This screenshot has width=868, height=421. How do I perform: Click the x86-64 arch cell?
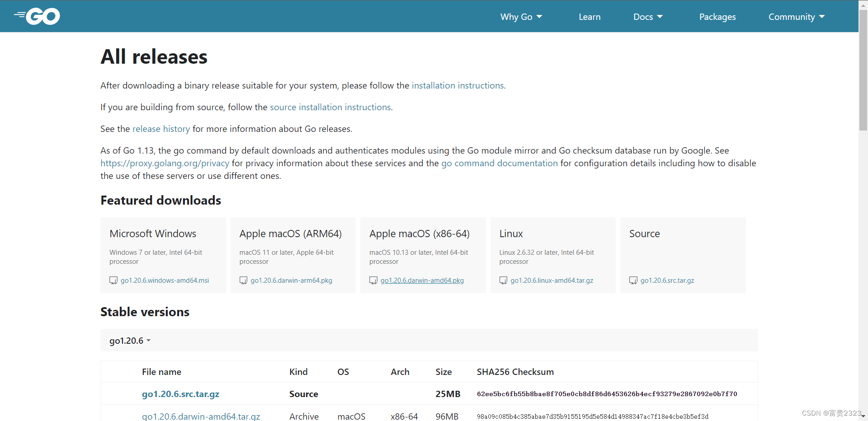coord(404,416)
